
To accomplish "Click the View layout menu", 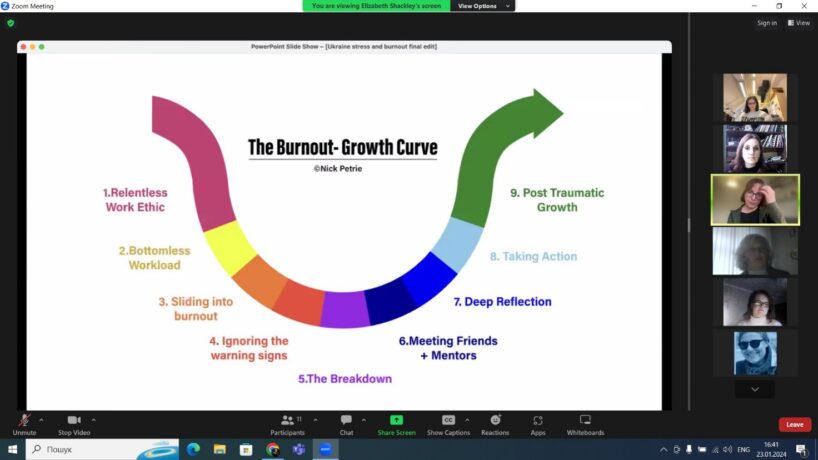I will tap(798, 23).
